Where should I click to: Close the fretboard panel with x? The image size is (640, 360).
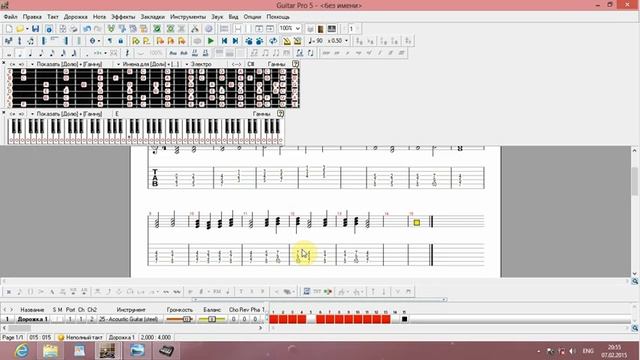(x=4, y=63)
